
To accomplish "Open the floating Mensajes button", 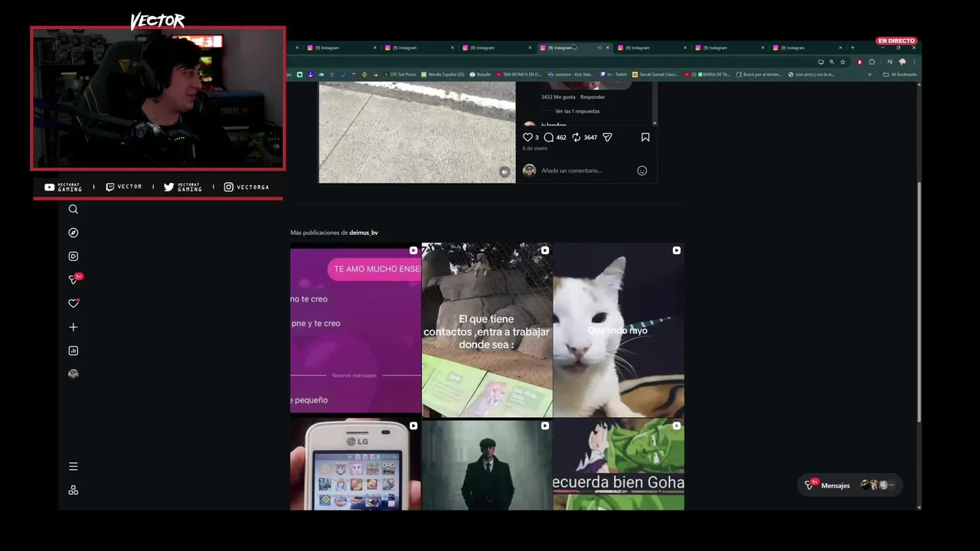I will (849, 485).
